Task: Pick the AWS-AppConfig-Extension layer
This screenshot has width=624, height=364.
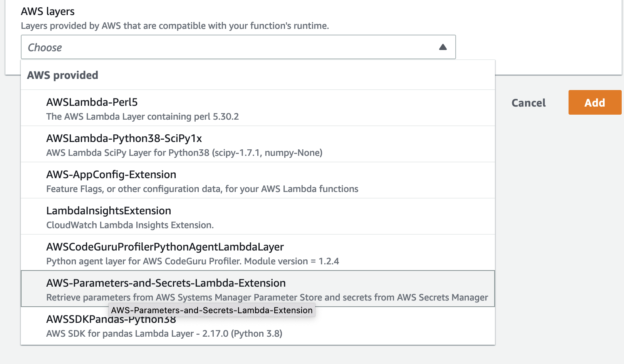Action: tap(258, 180)
